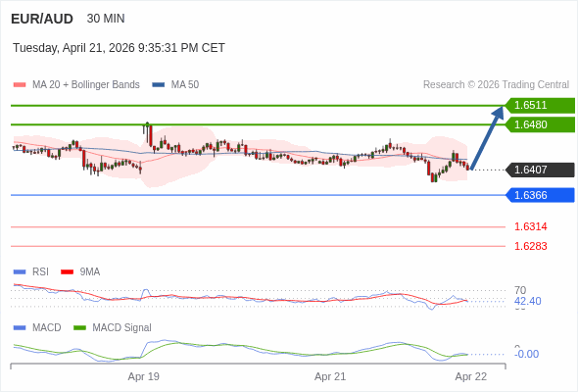Select the 30 MIN timeframe label

[x=106, y=19]
